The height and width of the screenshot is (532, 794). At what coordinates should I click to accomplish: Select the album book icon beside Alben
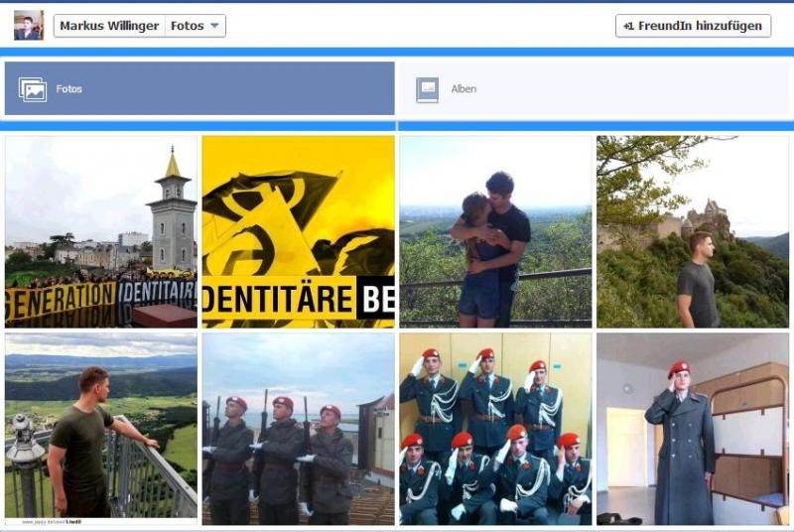pos(428,89)
